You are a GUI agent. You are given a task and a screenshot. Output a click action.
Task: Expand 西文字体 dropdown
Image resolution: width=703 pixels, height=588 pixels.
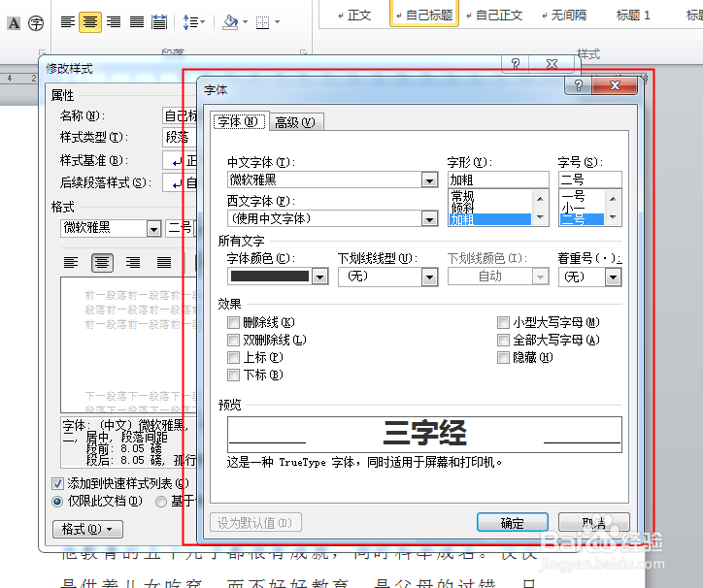[429, 219]
